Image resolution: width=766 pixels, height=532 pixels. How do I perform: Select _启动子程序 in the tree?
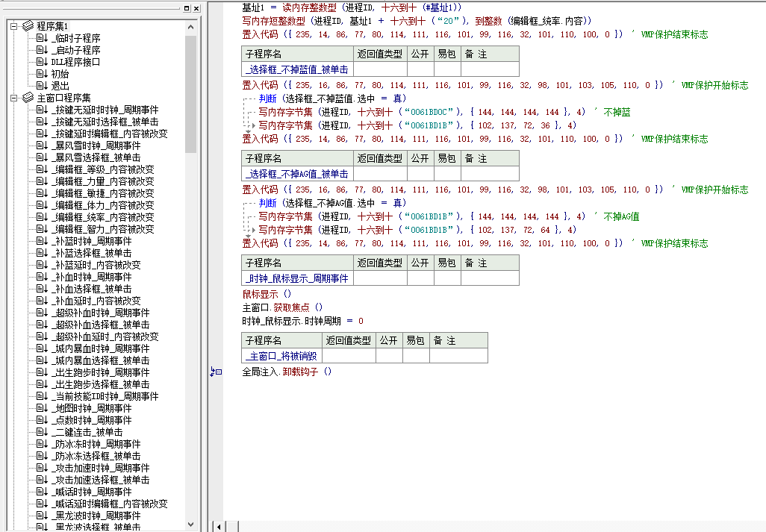click(x=77, y=50)
